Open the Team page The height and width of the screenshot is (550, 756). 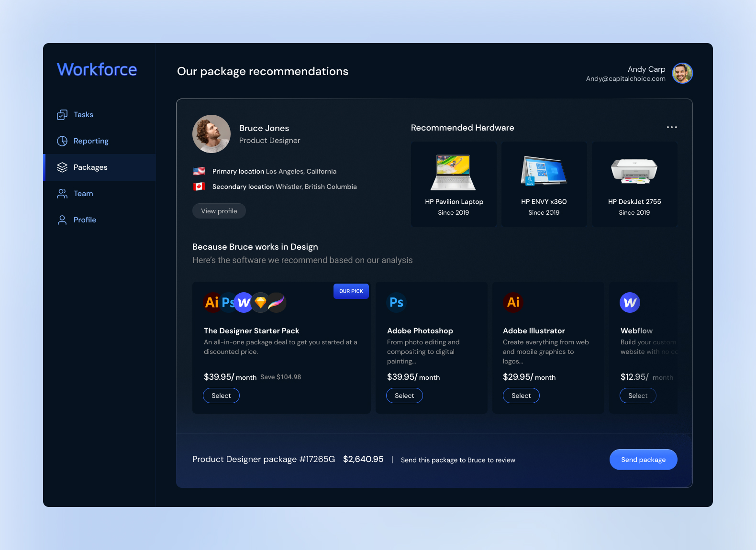pyautogui.click(x=100, y=194)
